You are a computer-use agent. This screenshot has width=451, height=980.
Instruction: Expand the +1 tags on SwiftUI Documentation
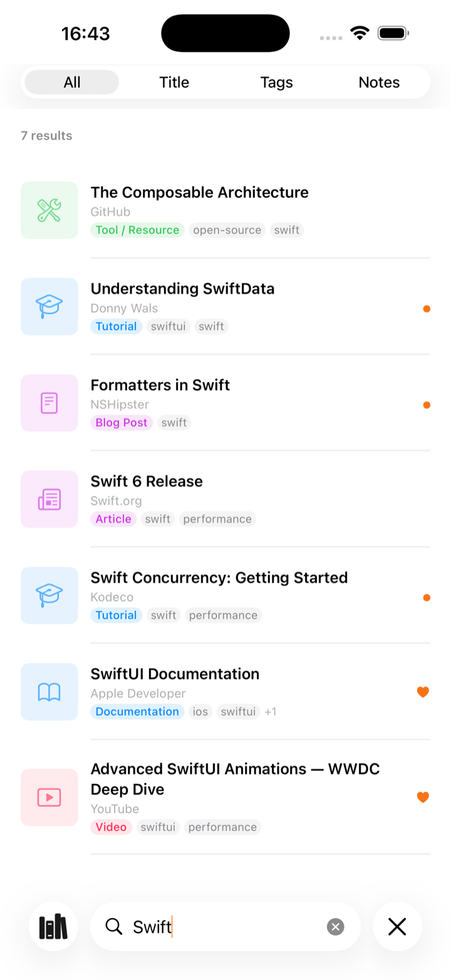tap(271, 712)
